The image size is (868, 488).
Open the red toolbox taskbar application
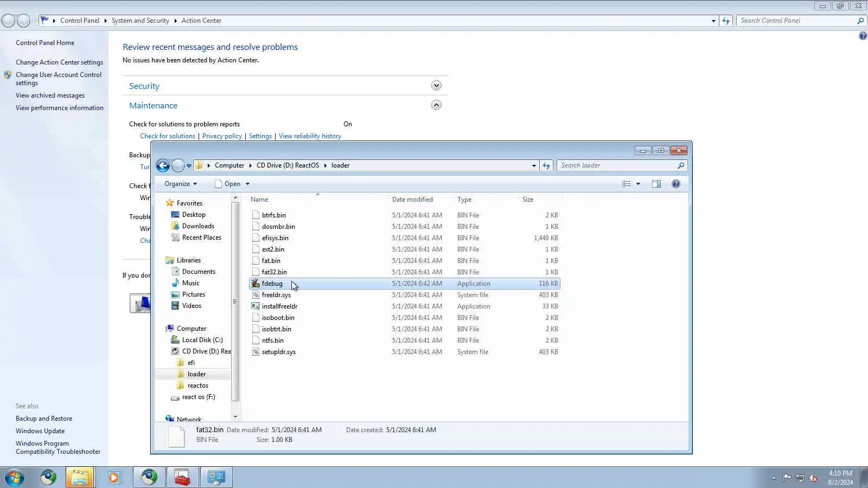point(182,478)
